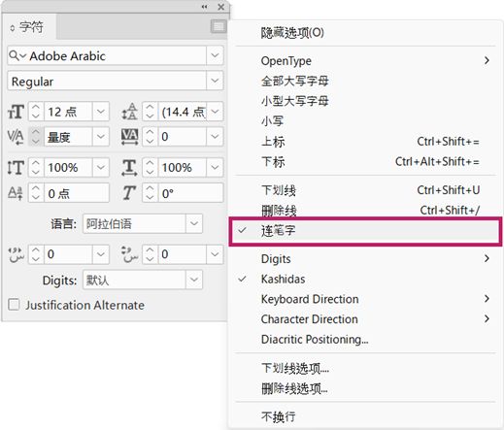Open the Digits 默认 dropdown
The width and height of the screenshot is (504, 430).
194,280
